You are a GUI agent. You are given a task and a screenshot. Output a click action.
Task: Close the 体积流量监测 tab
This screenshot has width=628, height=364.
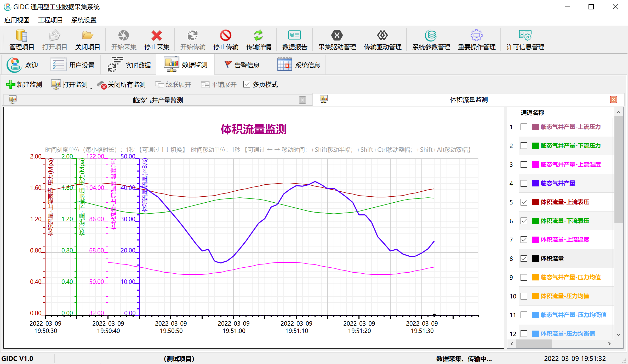pyautogui.click(x=614, y=99)
